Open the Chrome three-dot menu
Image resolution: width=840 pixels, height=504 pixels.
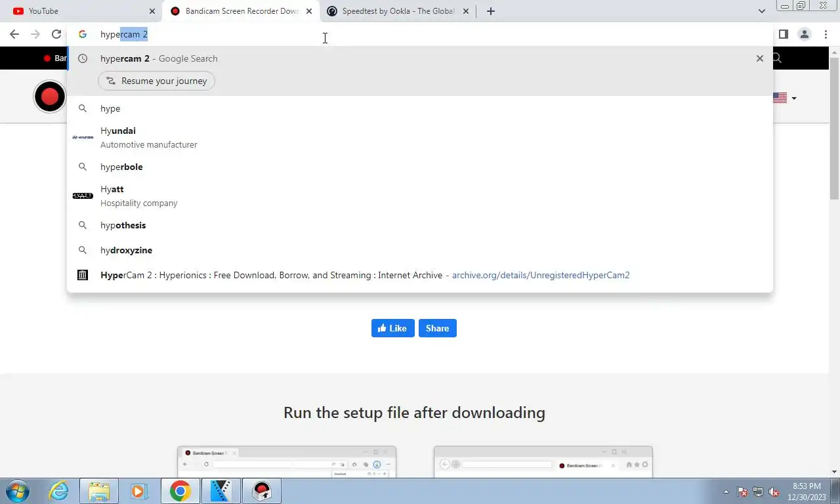[826, 34]
